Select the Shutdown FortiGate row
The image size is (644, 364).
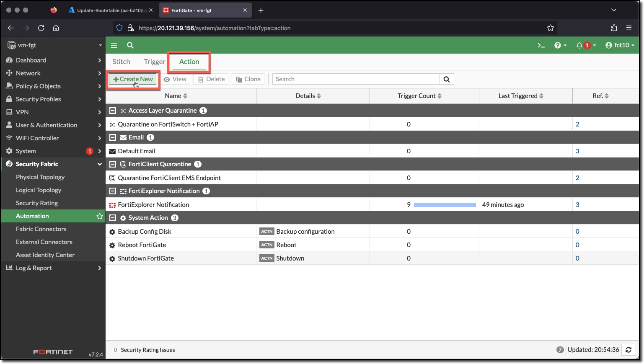(x=372, y=258)
